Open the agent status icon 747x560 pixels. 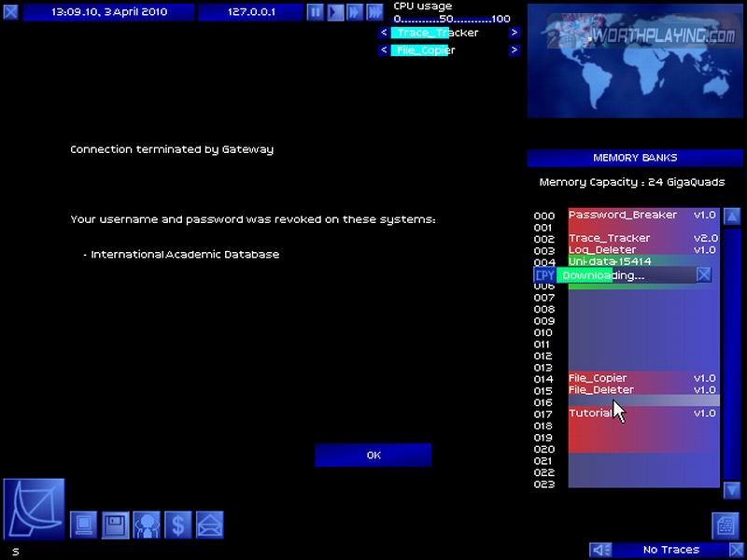147,525
